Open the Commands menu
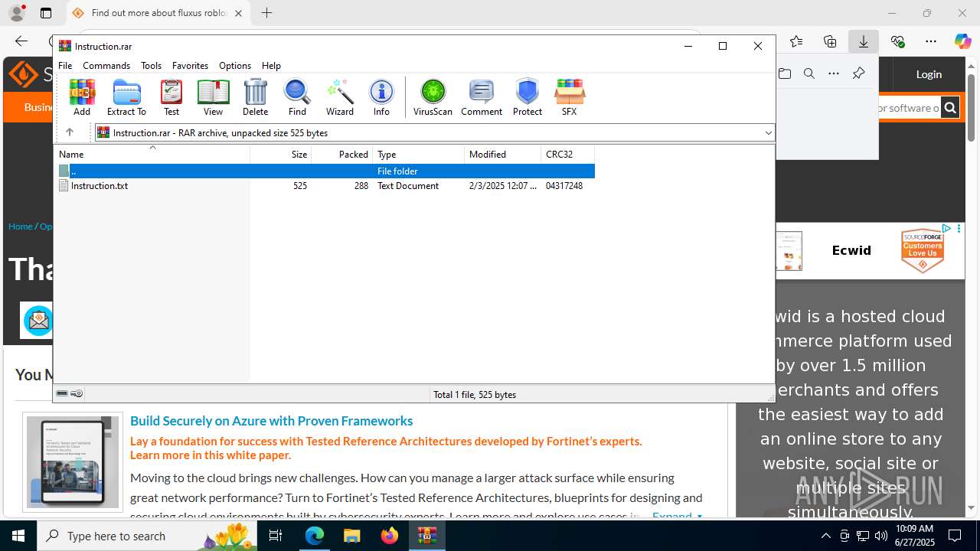 point(106,66)
